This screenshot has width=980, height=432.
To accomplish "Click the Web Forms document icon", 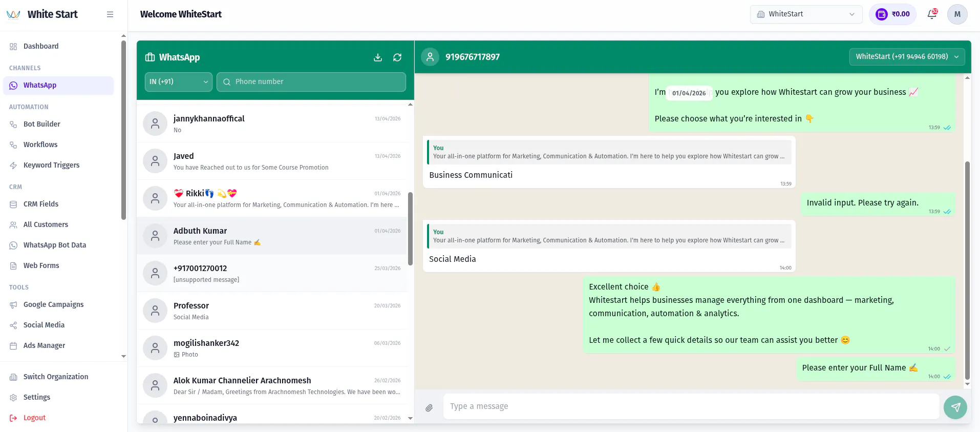I will click(x=13, y=266).
